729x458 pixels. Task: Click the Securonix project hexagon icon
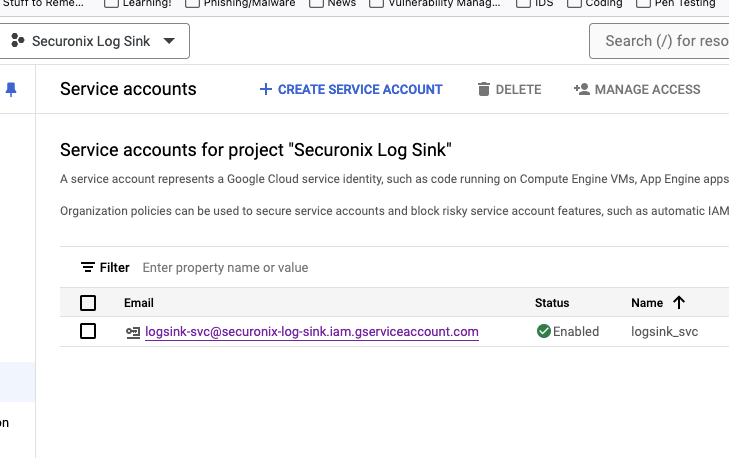click(17, 42)
